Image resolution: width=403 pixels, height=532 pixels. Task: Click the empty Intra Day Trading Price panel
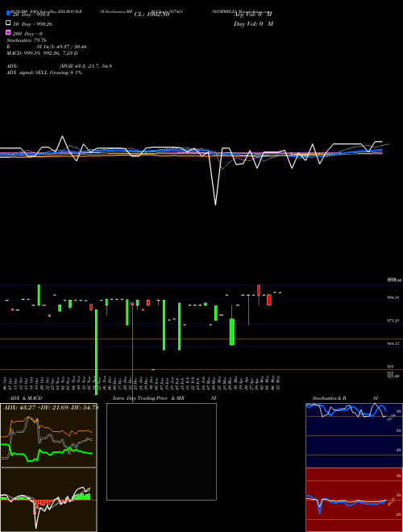point(161,451)
